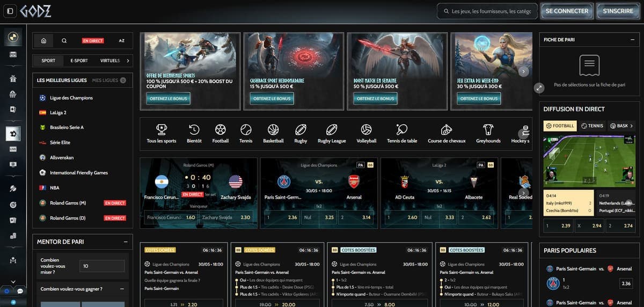Select the Bientôt clock icon

(x=194, y=129)
